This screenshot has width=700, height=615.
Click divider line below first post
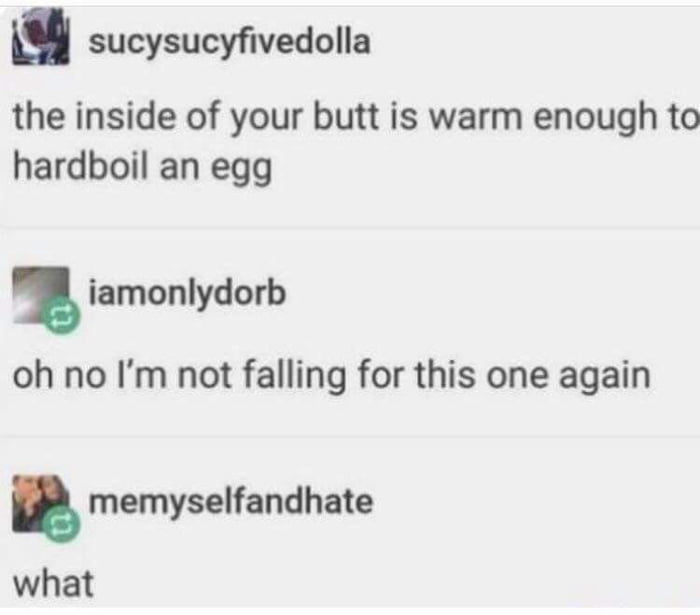point(350,228)
